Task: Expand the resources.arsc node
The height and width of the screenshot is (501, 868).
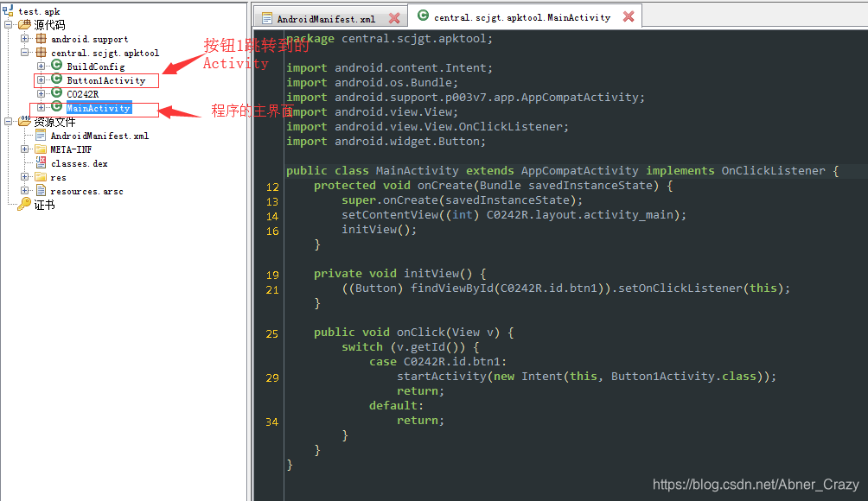Action: 24,191
